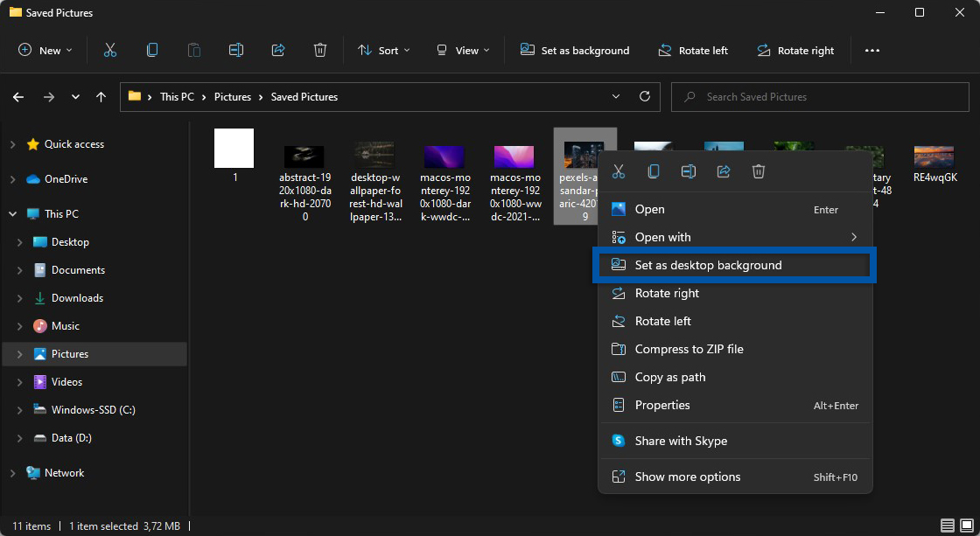Copy the selected file via toolbar copy icon

pyautogui.click(x=151, y=50)
